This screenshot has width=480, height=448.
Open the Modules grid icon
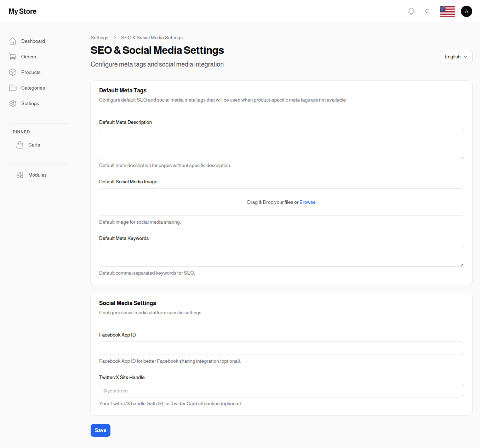pyautogui.click(x=19, y=175)
